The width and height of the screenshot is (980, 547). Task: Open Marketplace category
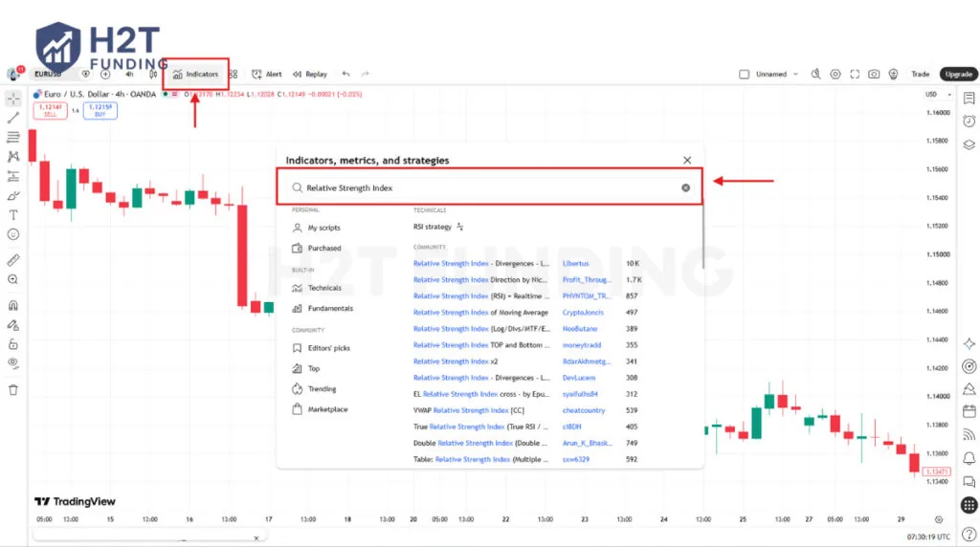(320, 409)
